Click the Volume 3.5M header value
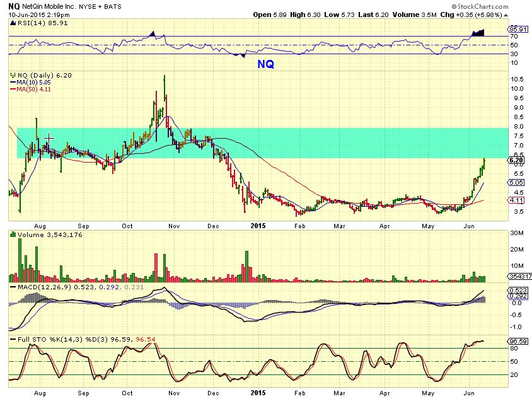532x399 pixels. (x=415, y=14)
